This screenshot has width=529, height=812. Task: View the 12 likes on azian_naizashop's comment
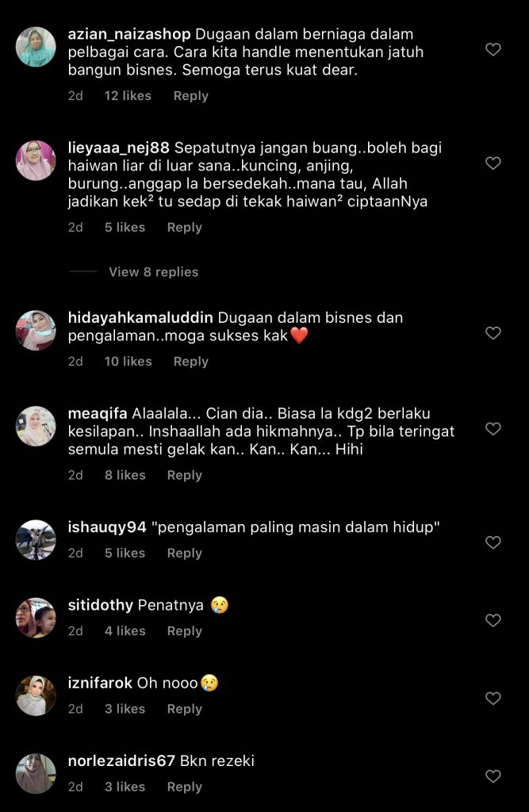pos(128,96)
